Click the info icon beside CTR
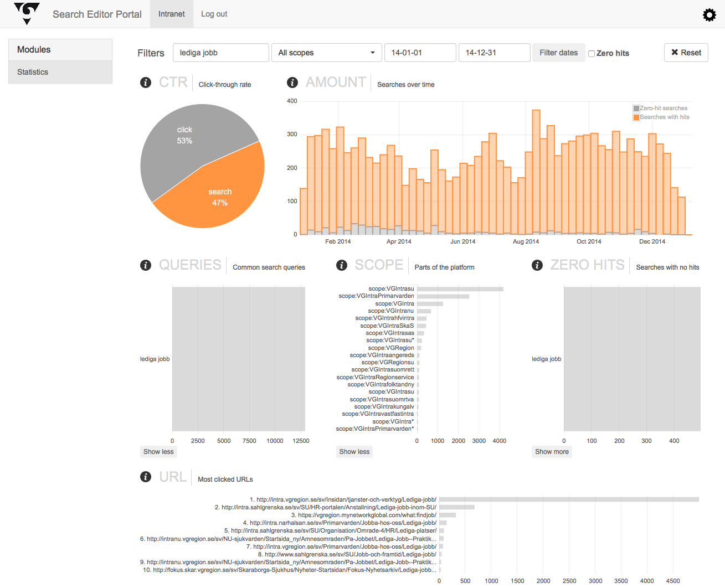725x588 pixels. [146, 82]
